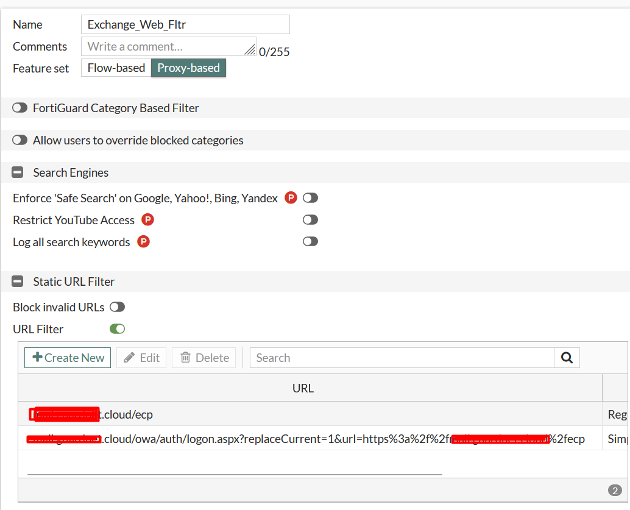
Task: Click the Static URL Filter section title
Action: coord(74,281)
